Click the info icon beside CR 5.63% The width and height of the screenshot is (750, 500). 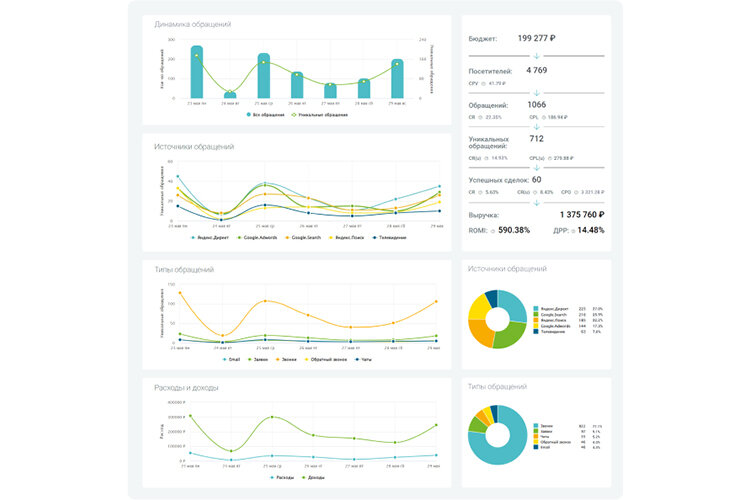[481, 192]
